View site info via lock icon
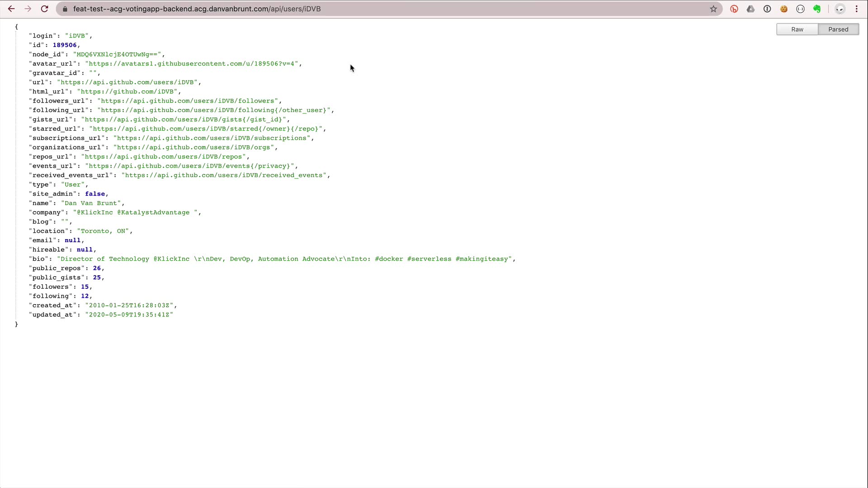The width and height of the screenshot is (868, 488). coord(65,9)
